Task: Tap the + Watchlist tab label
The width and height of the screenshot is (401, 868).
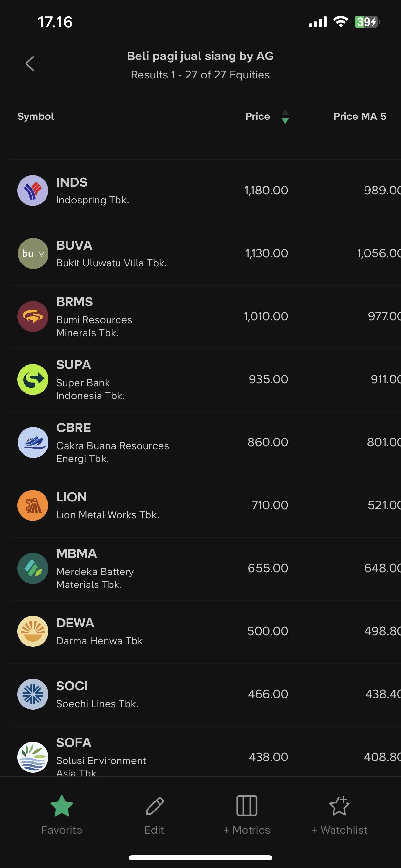Action: (339, 830)
